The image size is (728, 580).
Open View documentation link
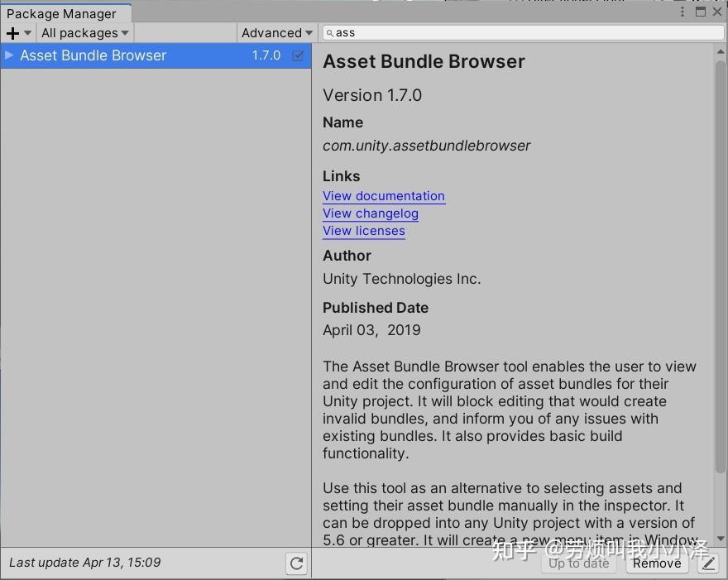384,196
